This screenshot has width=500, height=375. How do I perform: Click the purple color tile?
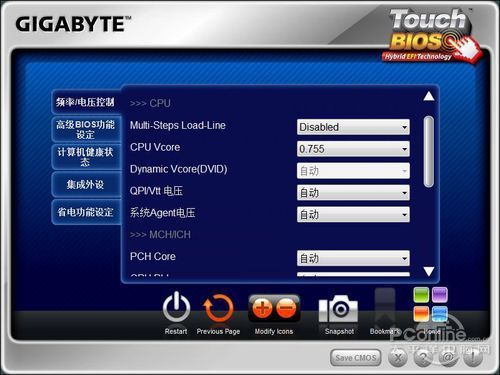pyautogui.click(x=440, y=295)
